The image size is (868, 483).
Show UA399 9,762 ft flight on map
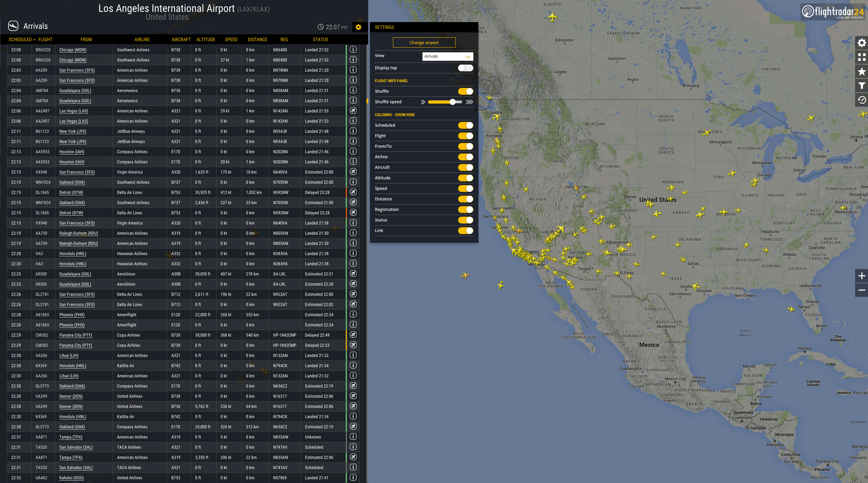coord(353,406)
